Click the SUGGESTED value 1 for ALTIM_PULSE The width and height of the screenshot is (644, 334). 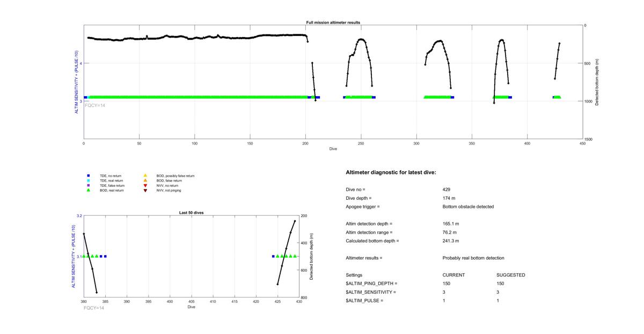click(498, 301)
